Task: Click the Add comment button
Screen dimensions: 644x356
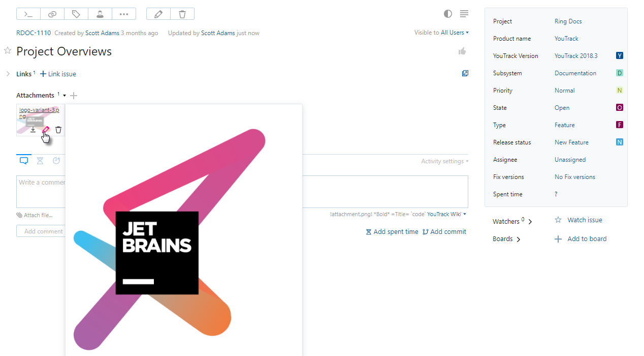Action: pos(43,231)
